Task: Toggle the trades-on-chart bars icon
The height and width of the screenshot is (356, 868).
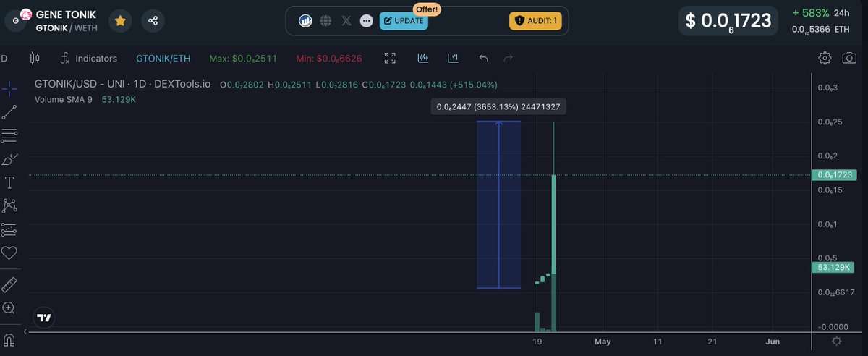Action: tap(423, 58)
